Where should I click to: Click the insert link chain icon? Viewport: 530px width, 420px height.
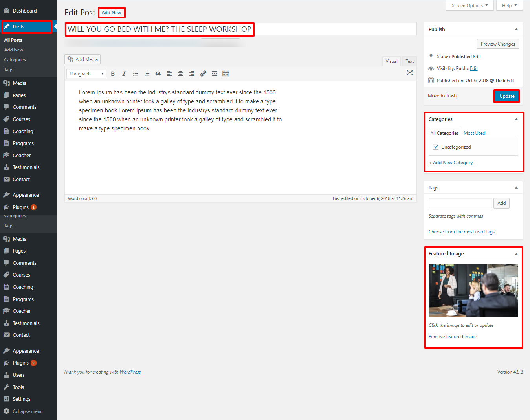(203, 74)
